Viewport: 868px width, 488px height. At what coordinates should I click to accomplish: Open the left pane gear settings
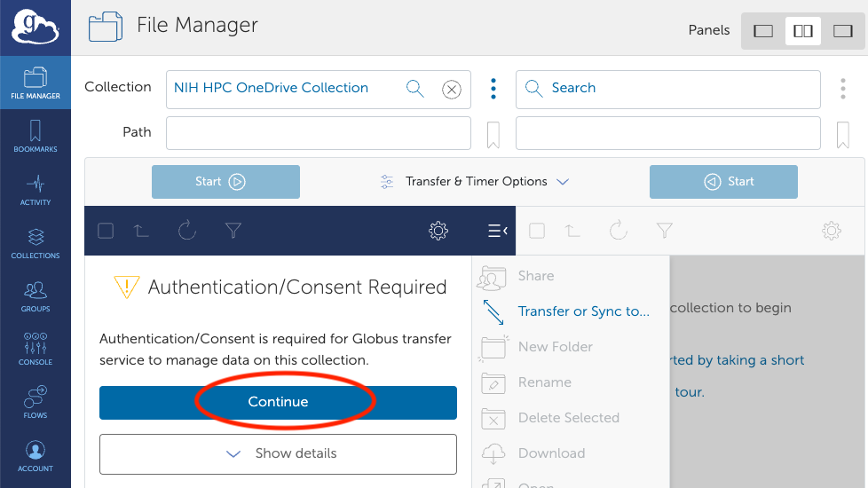coord(438,231)
